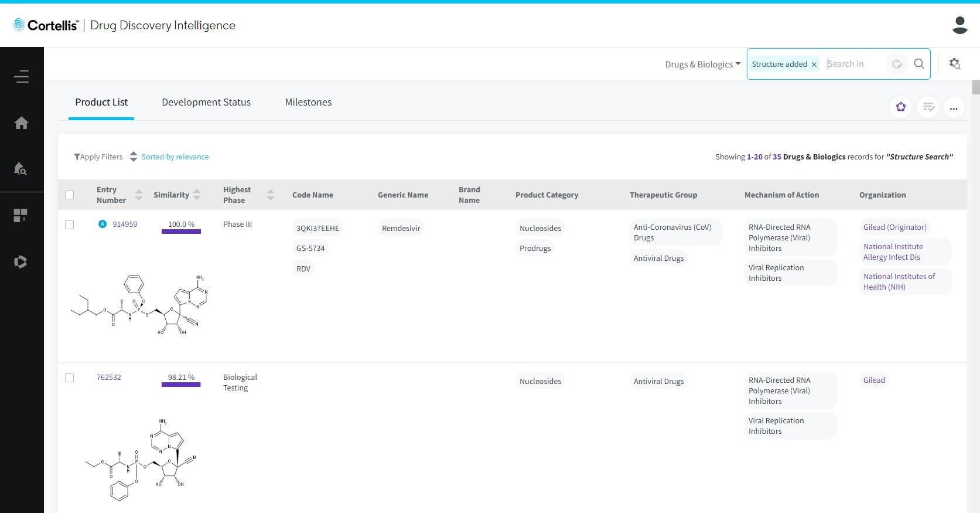
Task: Open the Sorted by relevance sorter
Action: (x=169, y=157)
